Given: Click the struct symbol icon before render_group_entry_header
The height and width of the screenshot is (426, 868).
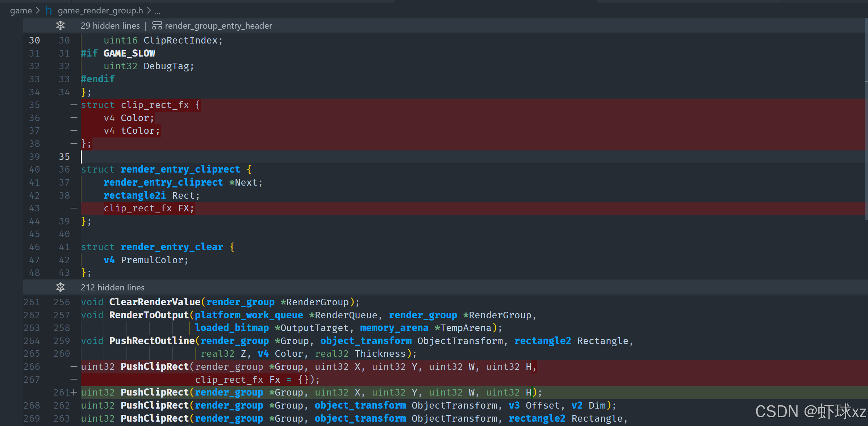Looking at the screenshot, I should (157, 25).
